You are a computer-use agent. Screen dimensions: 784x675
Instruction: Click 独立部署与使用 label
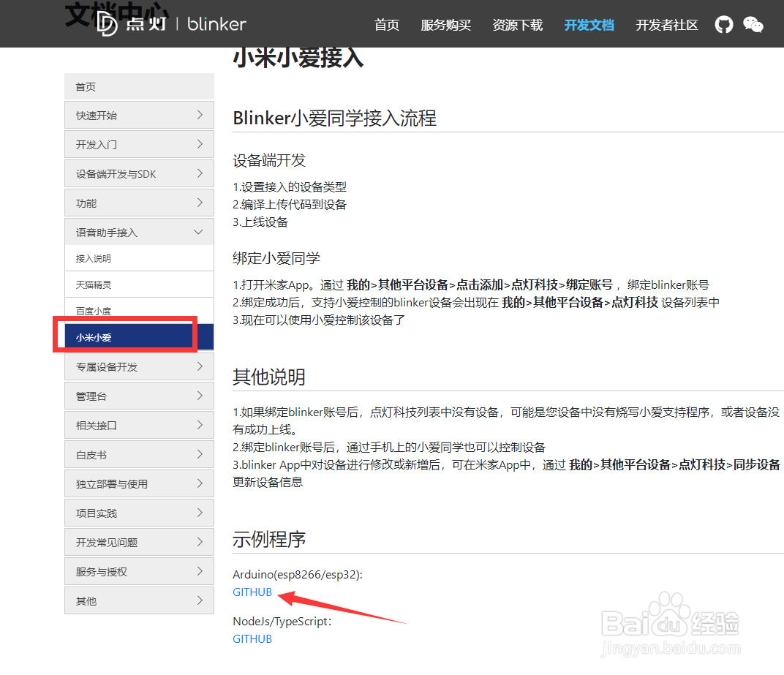click(x=111, y=484)
